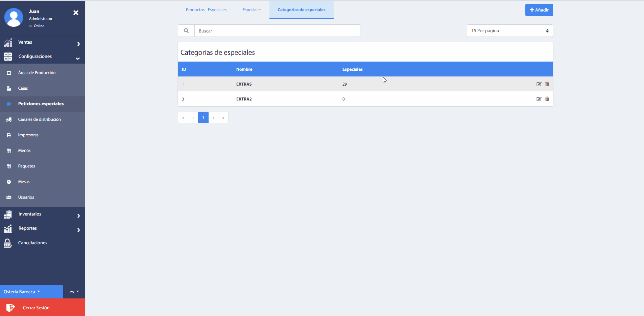Viewport: 644px width, 316px height.
Task: Click the trash icon in EXTRAS row
Action: click(x=547, y=84)
